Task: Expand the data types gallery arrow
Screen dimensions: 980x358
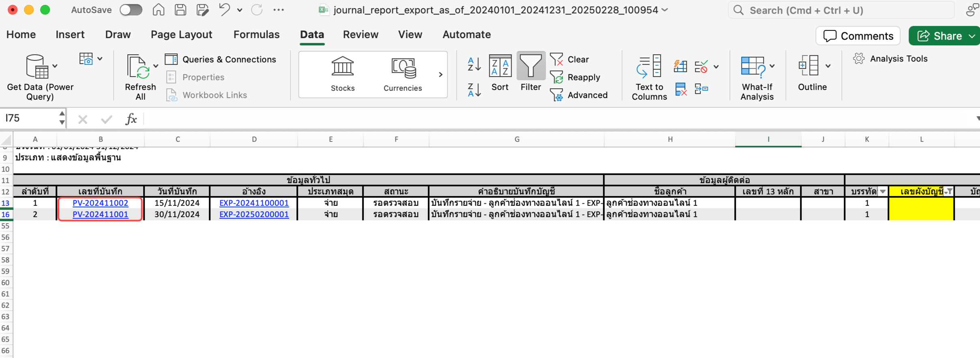Action: click(x=440, y=75)
